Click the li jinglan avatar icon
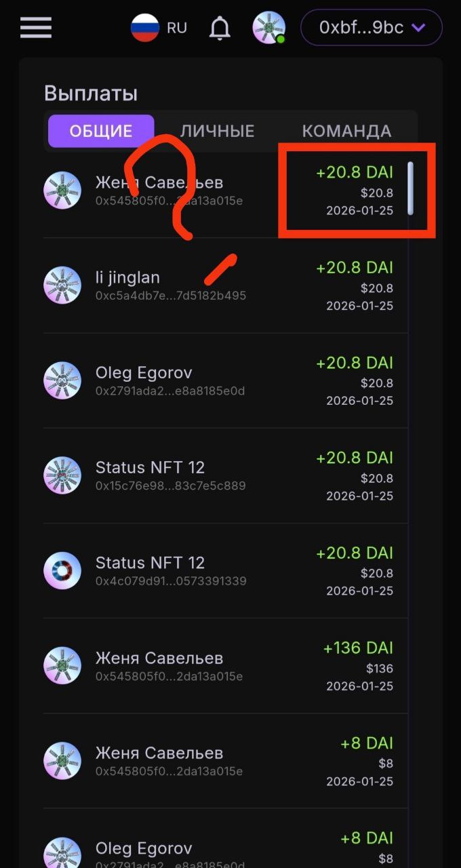This screenshot has height=868, width=461. (x=62, y=285)
